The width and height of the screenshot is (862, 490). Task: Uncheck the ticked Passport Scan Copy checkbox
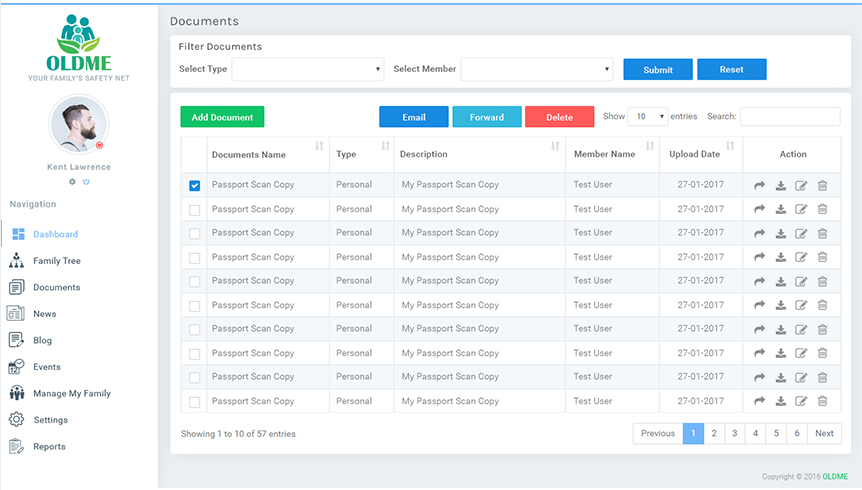[x=195, y=185]
